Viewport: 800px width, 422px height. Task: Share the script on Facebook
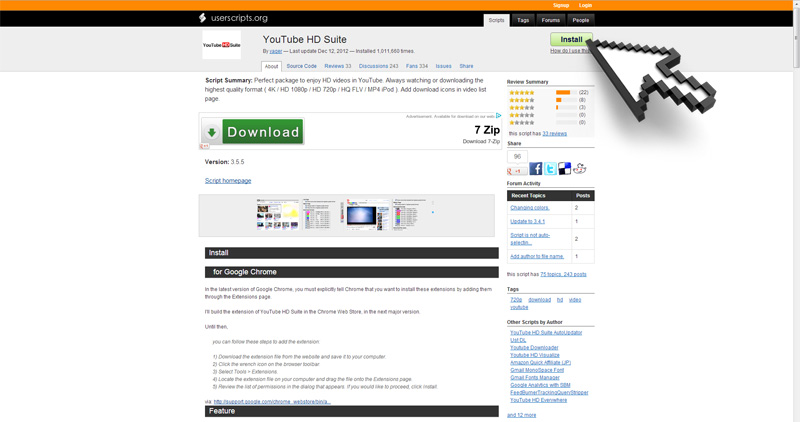[536, 169]
